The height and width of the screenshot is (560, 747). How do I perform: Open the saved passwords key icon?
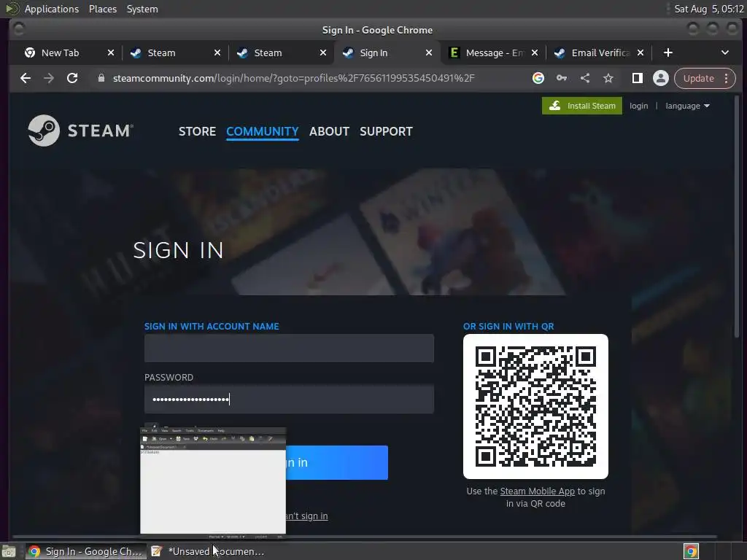click(x=562, y=78)
